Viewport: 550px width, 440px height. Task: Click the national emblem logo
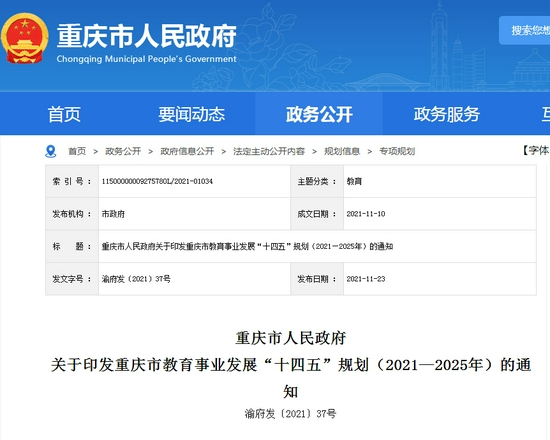(25, 38)
